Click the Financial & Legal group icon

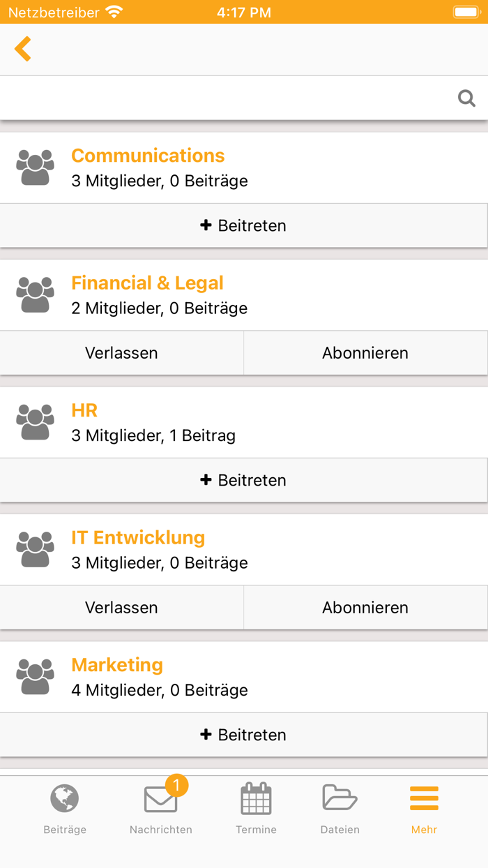coord(35,295)
